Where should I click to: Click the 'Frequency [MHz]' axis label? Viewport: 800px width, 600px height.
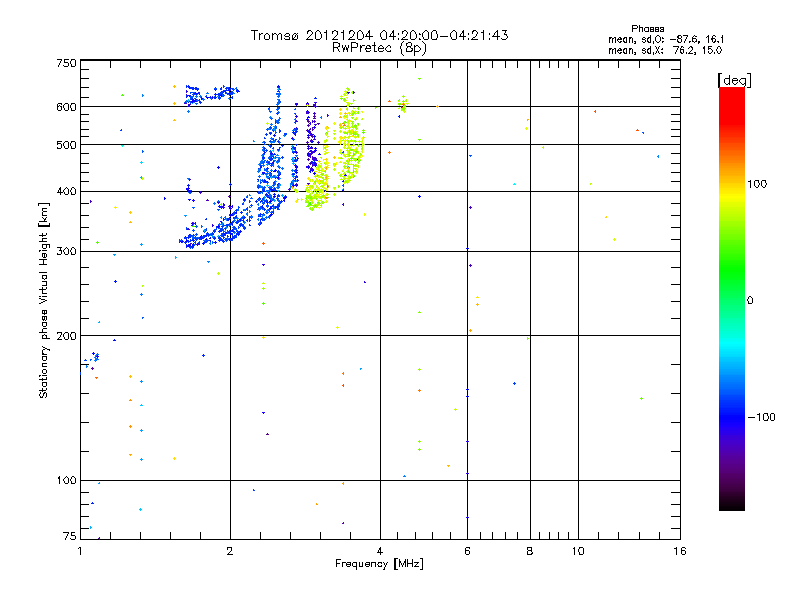[379, 564]
